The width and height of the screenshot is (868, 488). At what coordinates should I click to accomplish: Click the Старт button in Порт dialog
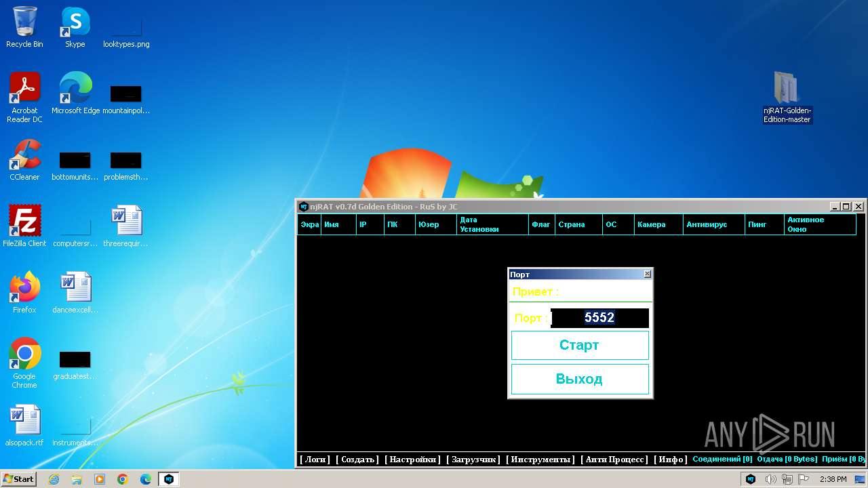point(580,345)
